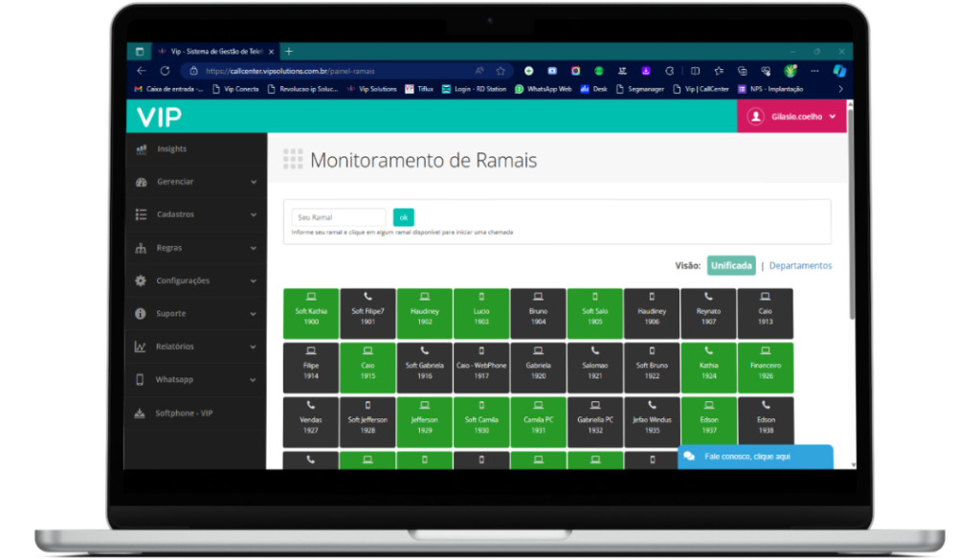Click the user avatar icon beside Gilasio.coelho
Viewport: 980px width, 560px height.
coord(755,117)
